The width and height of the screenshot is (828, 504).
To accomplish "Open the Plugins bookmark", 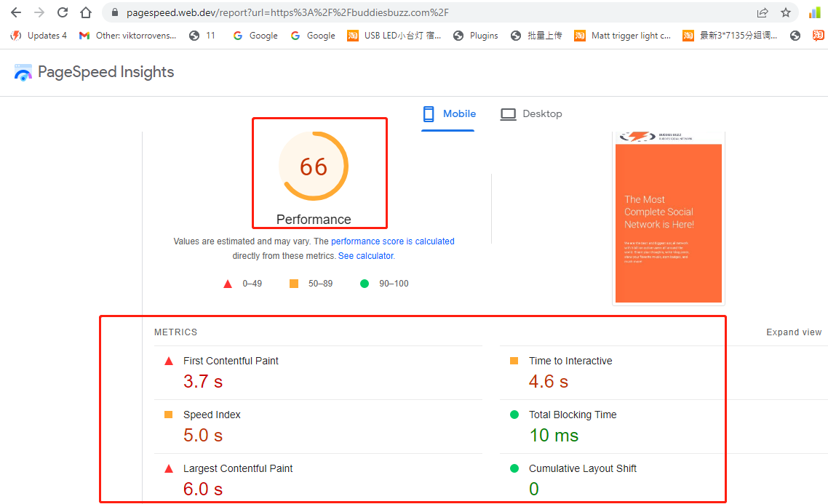I will (476, 36).
